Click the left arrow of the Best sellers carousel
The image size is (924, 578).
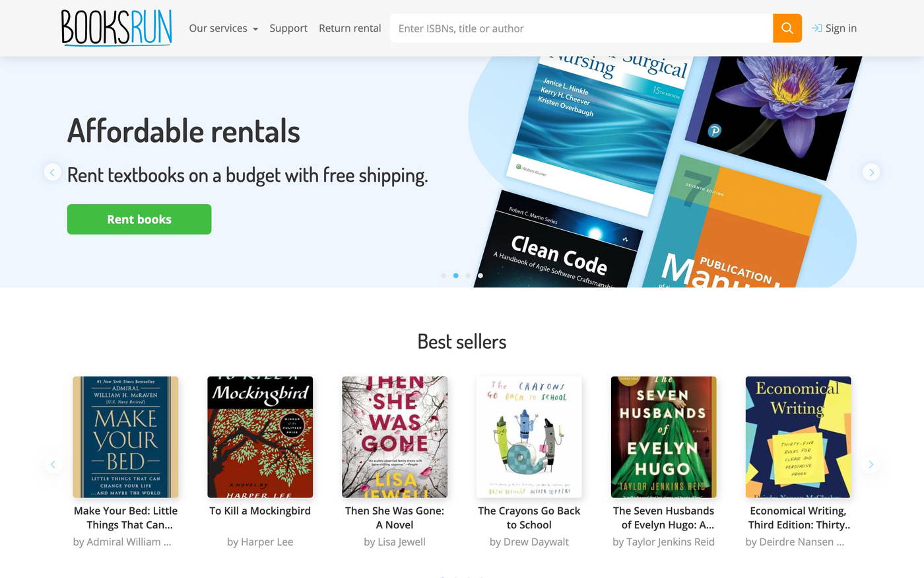click(x=52, y=464)
